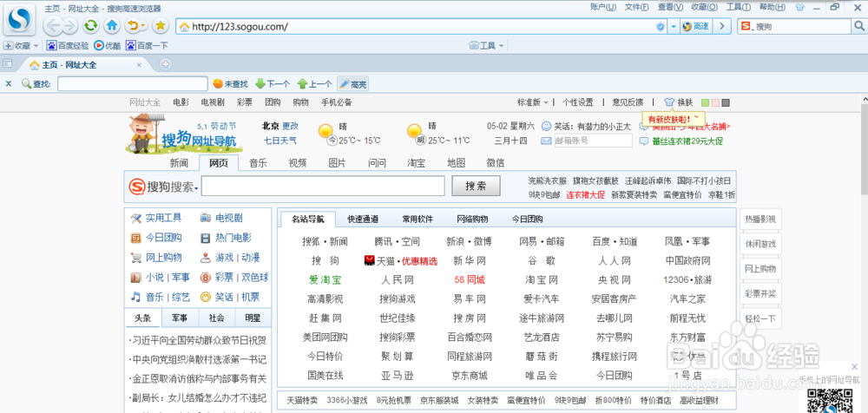
Task: Click the 下一个 green down arrow in find bar
Action: point(273,83)
